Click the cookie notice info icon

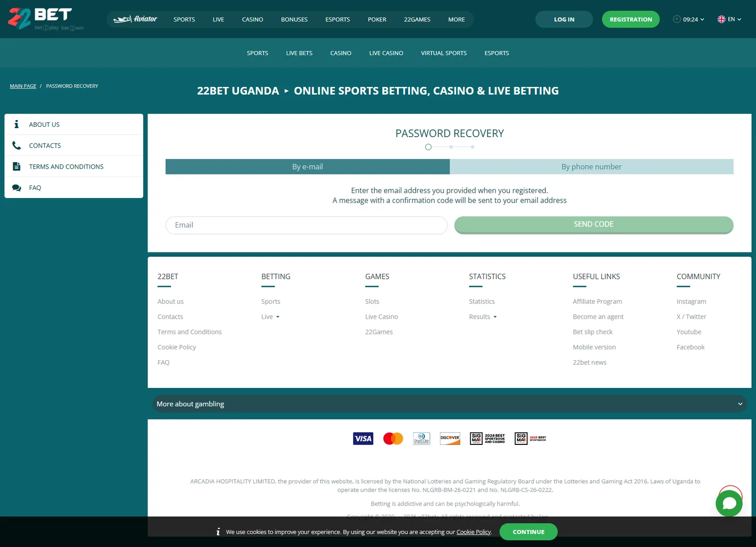click(218, 532)
